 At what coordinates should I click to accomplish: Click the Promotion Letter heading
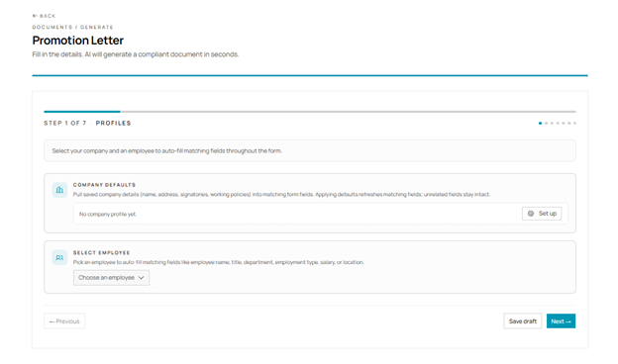click(78, 41)
